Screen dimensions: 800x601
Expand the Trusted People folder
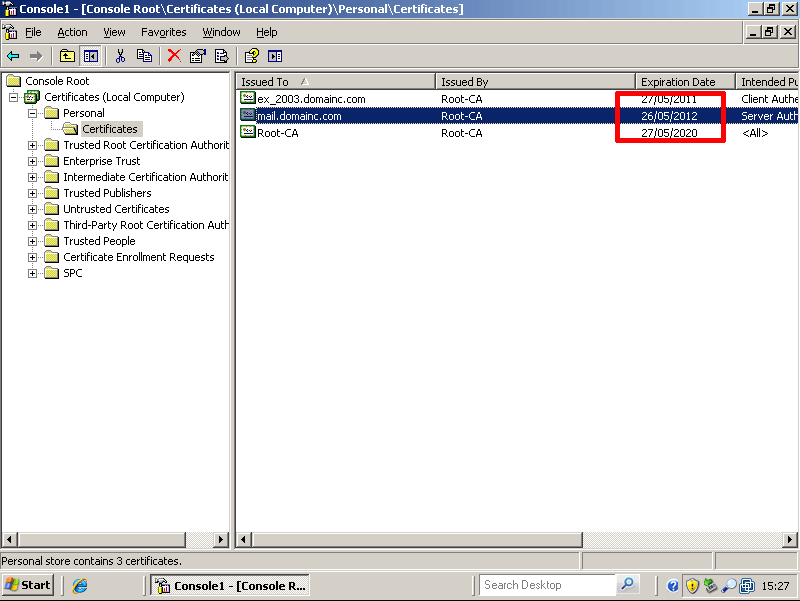(33, 241)
